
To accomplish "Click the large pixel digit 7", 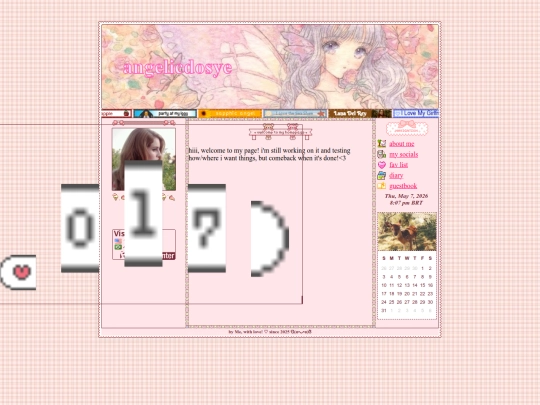I will point(207,228).
